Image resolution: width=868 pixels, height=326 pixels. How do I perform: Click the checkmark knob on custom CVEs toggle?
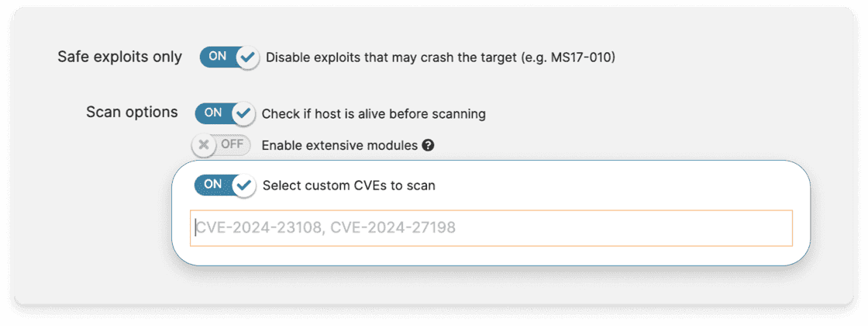244,186
